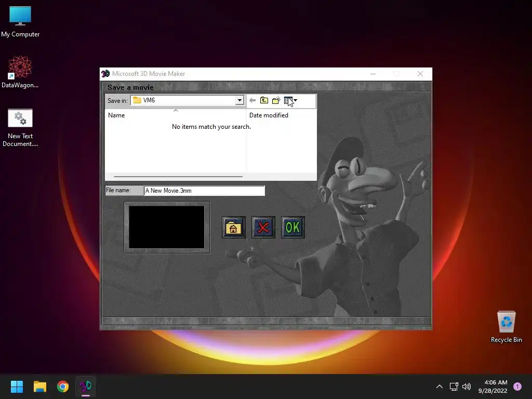Click the 3D Movie Maker taskbar icon
The height and width of the screenshot is (399, 532).
pos(86,387)
